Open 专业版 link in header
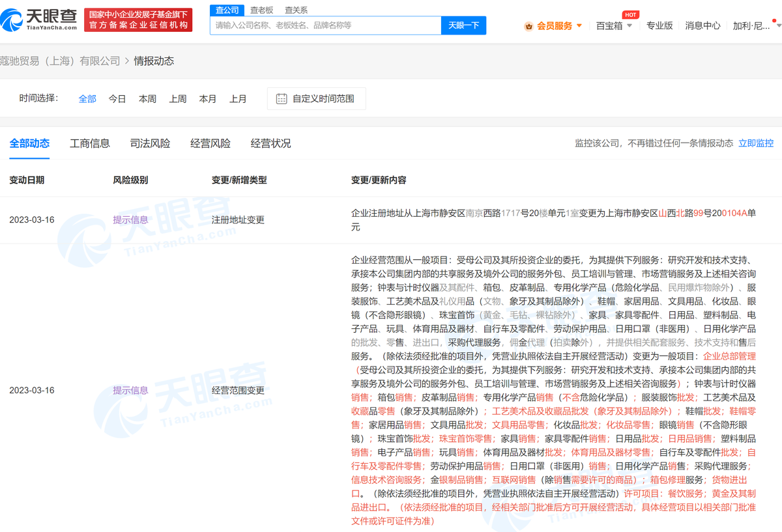Image resolution: width=782 pixels, height=532 pixels. tap(659, 26)
